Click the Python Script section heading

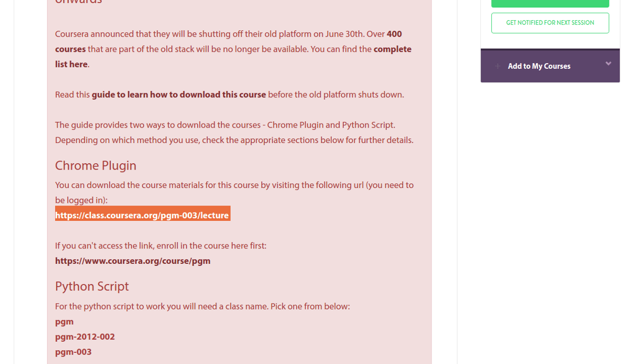pyautogui.click(x=92, y=286)
